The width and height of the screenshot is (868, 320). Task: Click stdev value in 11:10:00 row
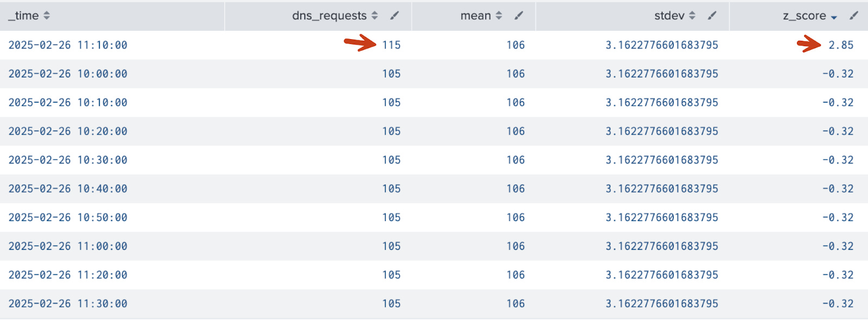click(x=662, y=45)
